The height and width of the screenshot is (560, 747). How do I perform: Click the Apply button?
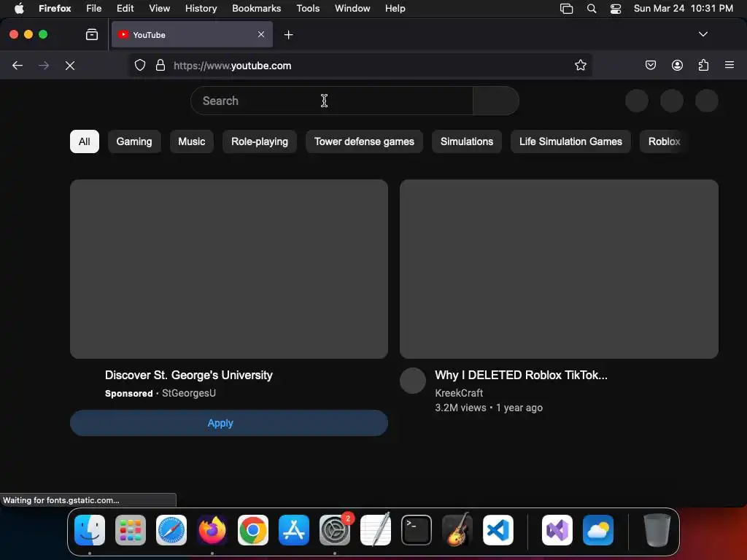click(229, 423)
